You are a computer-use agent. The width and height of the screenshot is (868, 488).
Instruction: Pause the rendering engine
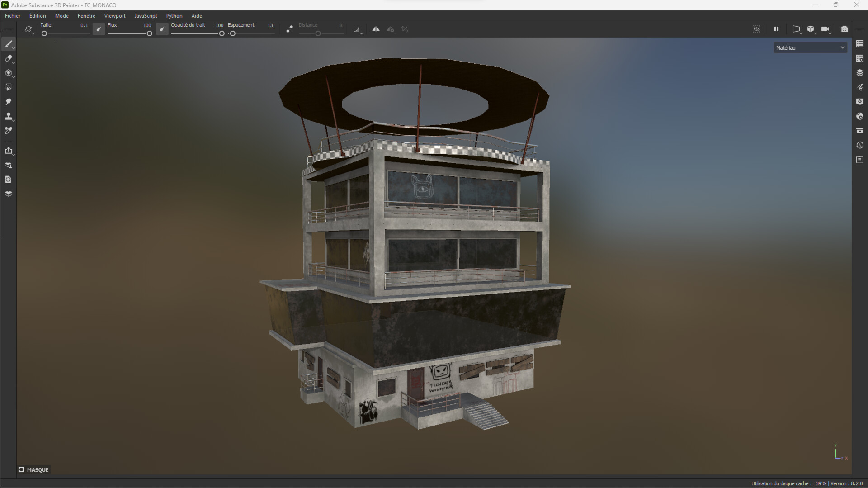click(x=776, y=29)
